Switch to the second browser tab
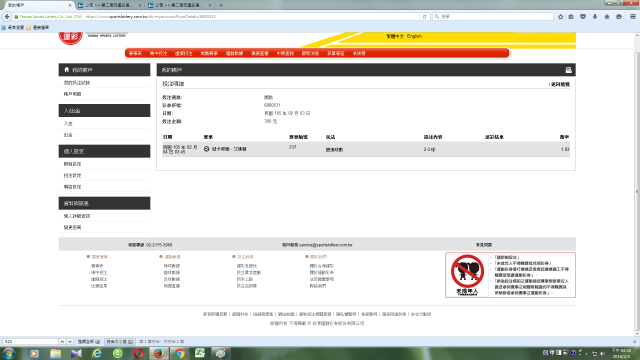The image size is (640, 360). tap(109, 5)
